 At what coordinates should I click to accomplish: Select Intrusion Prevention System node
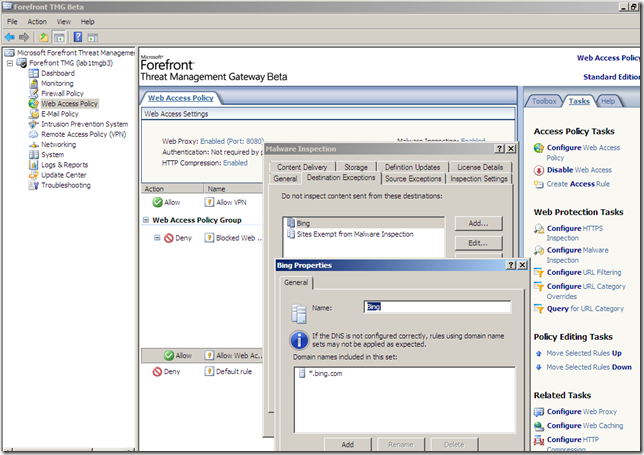coord(85,124)
